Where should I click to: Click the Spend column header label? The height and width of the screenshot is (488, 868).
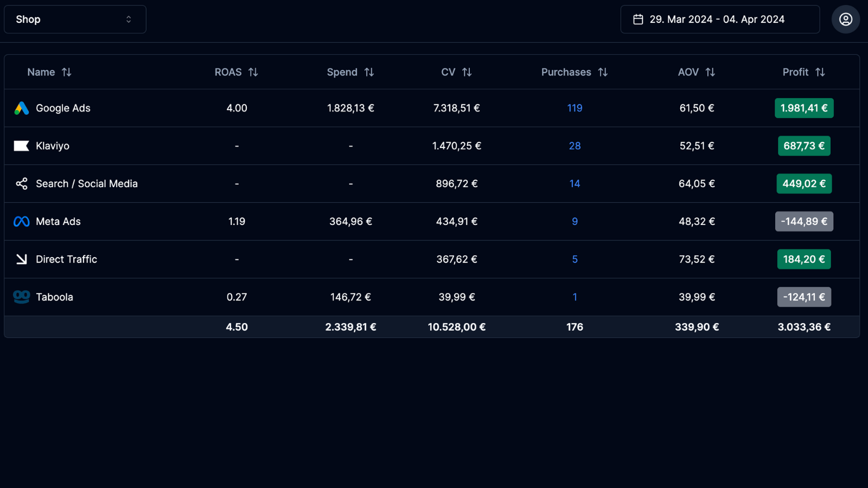[x=342, y=72]
